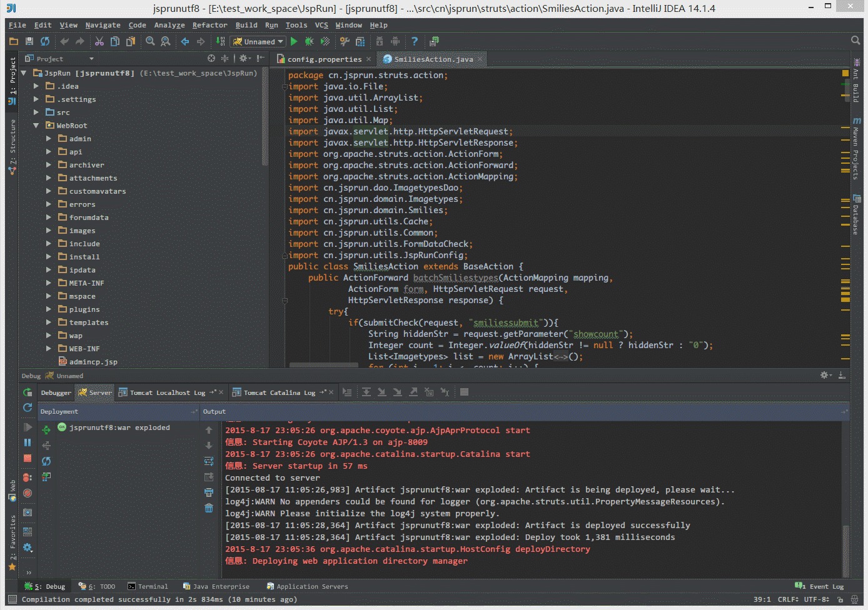Switch to config.properties editor tab
Image resolution: width=868 pixels, height=610 pixels.
pyautogui.click(x=324, y=59)
